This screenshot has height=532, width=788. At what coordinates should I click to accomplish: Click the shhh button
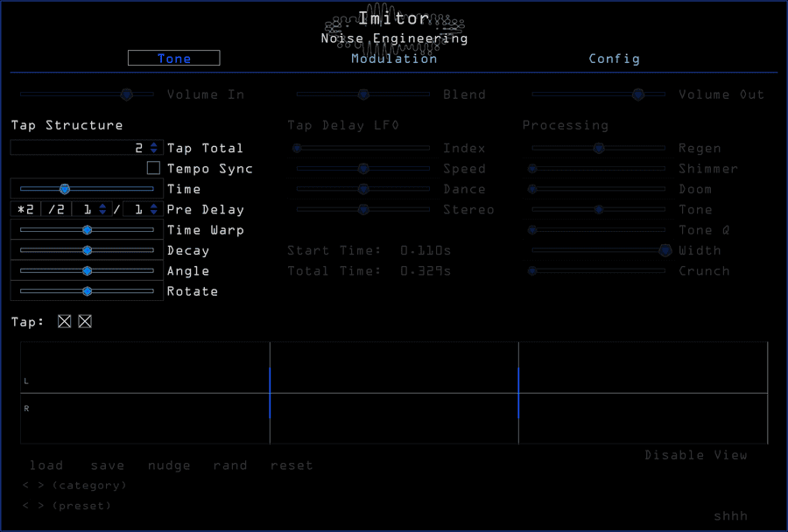[x=731, y=516]
